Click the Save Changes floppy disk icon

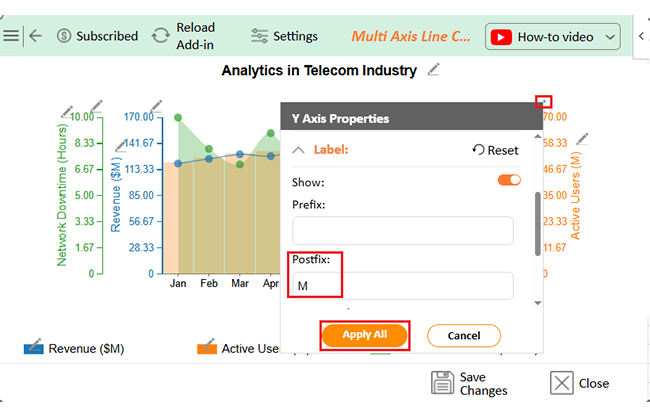click(x=442, y=383)
